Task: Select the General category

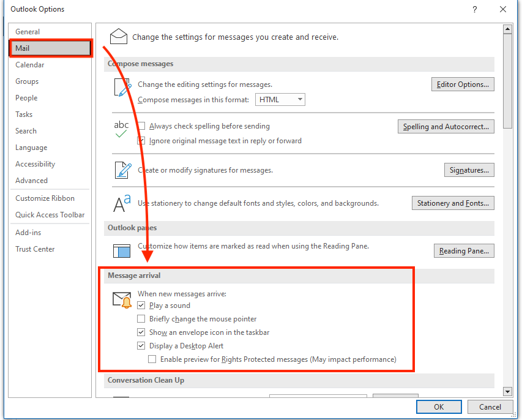Action: (x=50, y=32)
